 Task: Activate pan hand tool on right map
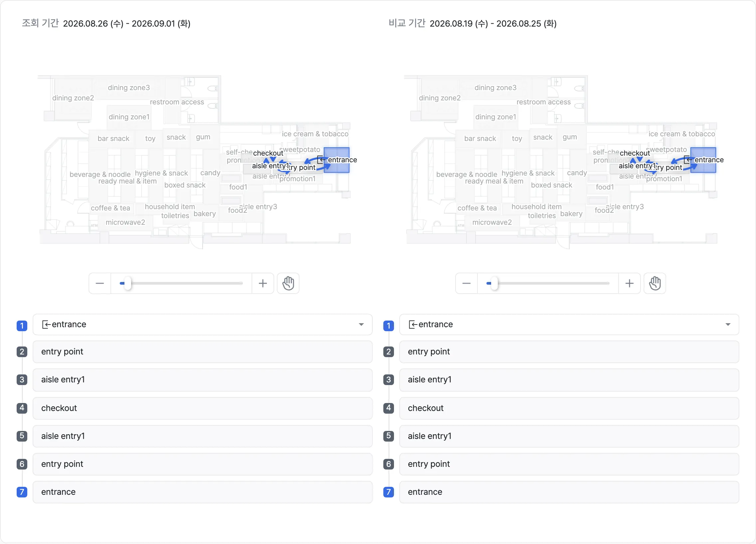pyautogui.click(x=655, y=284)
